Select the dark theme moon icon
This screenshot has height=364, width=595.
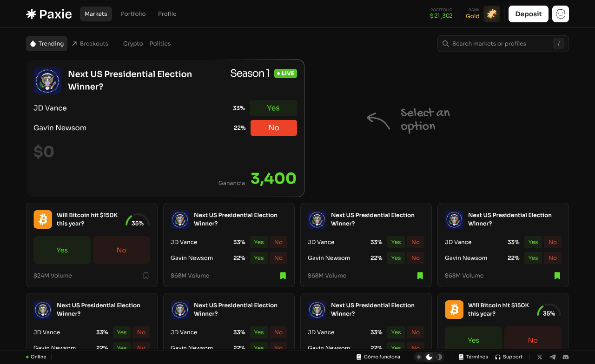429,357
